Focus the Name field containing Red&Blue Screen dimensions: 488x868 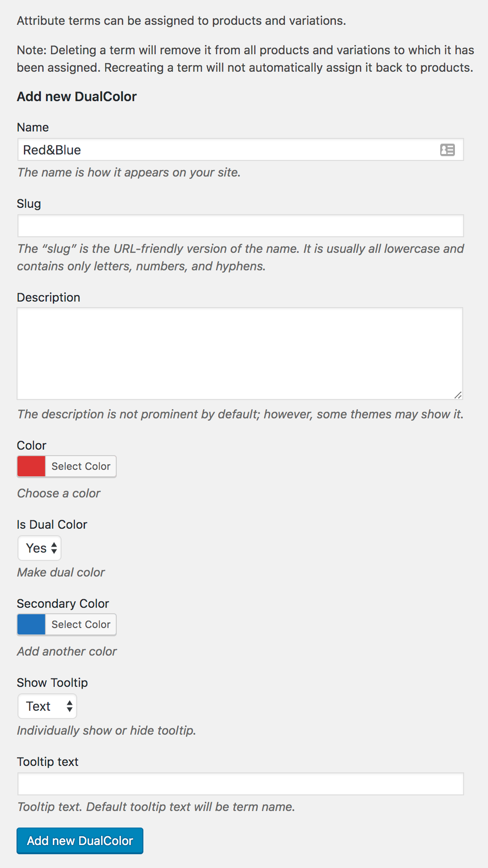241,150
